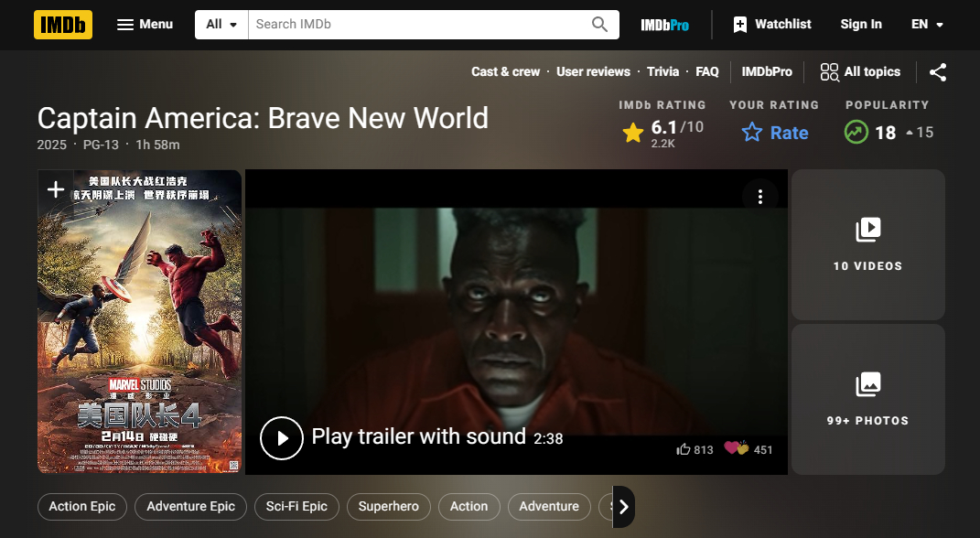The width and height of the screenshot is (980, 538).
Task: Open Cast & crew
Action: pos(506,72)
